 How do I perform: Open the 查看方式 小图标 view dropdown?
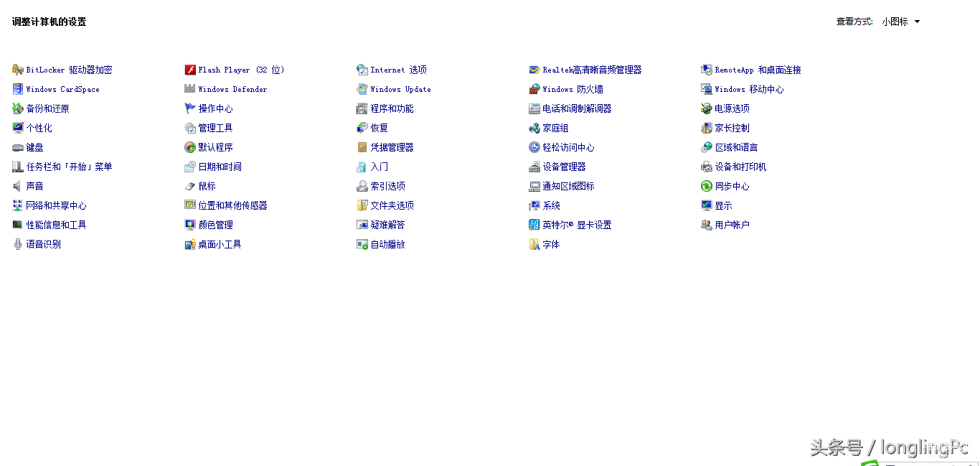click(x=901, y=22)
